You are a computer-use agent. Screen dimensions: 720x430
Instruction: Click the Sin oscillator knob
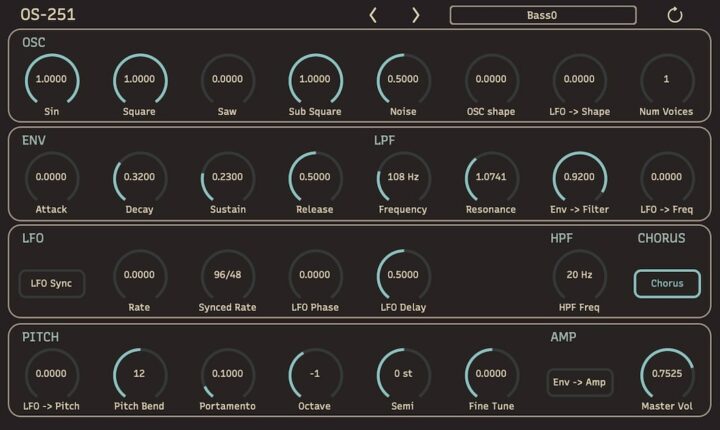click(52, 80)
